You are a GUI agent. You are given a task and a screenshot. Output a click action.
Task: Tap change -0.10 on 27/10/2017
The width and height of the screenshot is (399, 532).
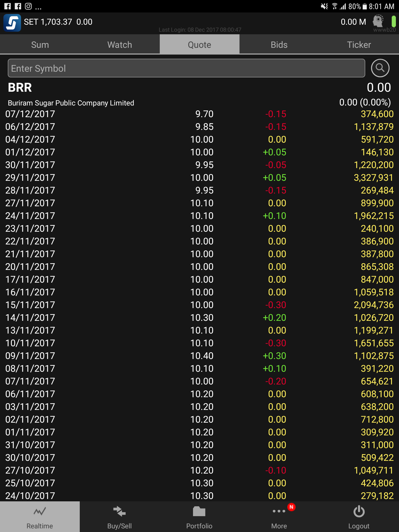pyautogui.click(x=276, y=470)
